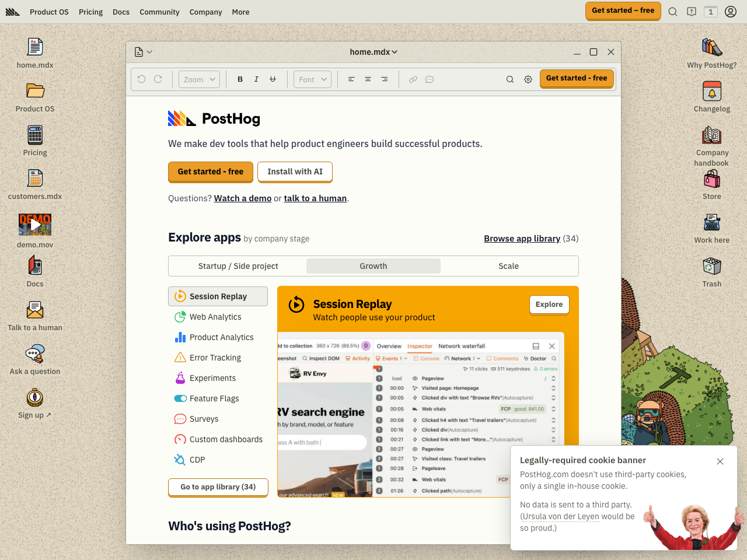Select the Scale company stage
This screenshot has width=747, height=560.
(x=508, y=266)
